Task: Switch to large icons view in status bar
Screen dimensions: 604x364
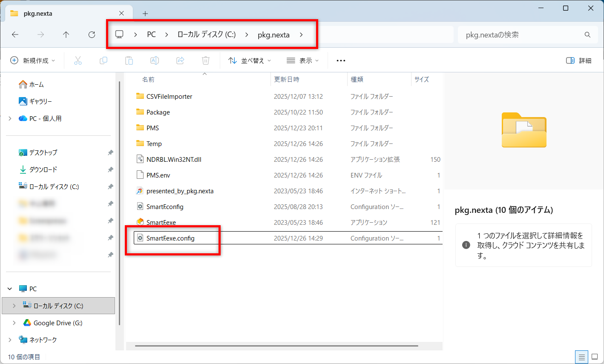Action: pyautogui.click(x=595, y=357)
